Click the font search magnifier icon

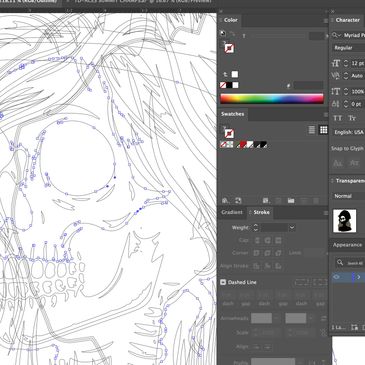pos(337,35)
